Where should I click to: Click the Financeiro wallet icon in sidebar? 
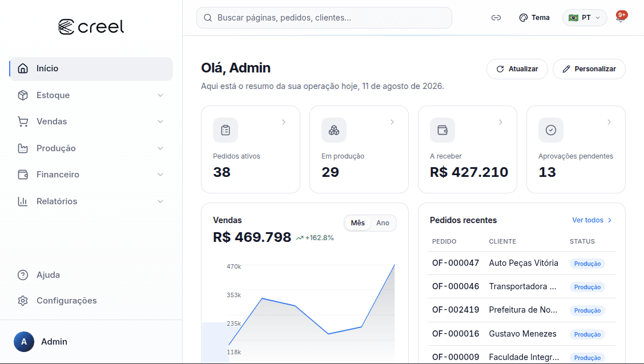pyautogui.click(x=23, y=175)
